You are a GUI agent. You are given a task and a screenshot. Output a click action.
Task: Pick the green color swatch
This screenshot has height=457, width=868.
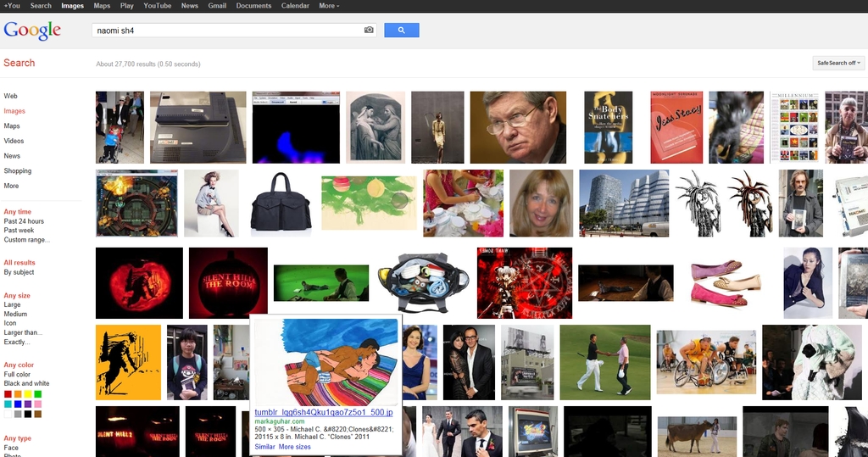click(x=37, y=394)
